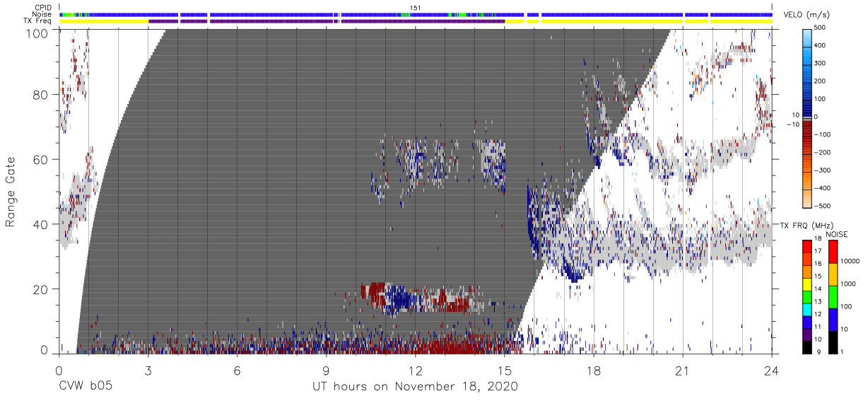The image size is (868, 401).
Task: Click the NOISE legend title
Action: pyautogui.click(x=836, y=234)
